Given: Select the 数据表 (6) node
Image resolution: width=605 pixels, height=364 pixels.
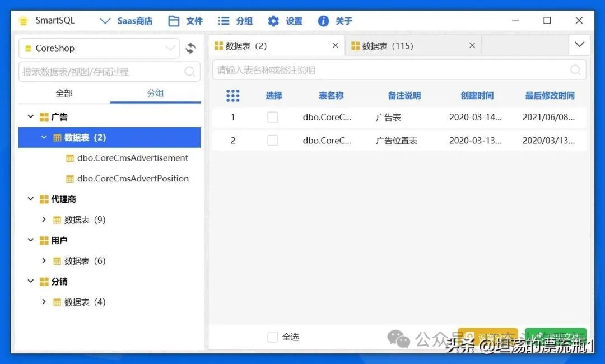Looking at the screenshot, I should tap(85, 261).
